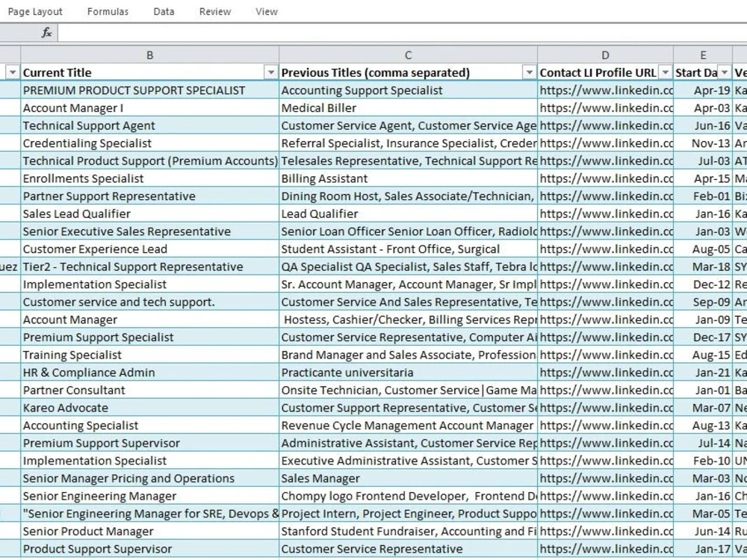The image size is (747, 560).
Task: Switch to the Review ribbon tab
Action: point(215,11)
